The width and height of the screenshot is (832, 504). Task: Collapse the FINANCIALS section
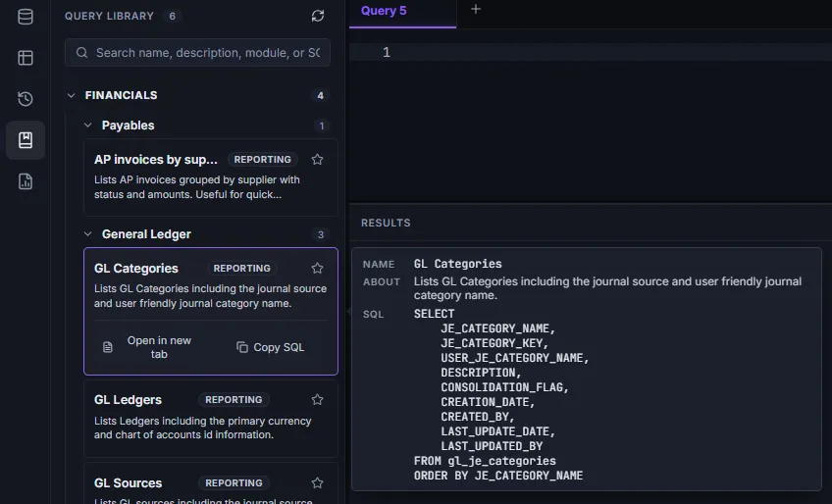click(71, 95)
